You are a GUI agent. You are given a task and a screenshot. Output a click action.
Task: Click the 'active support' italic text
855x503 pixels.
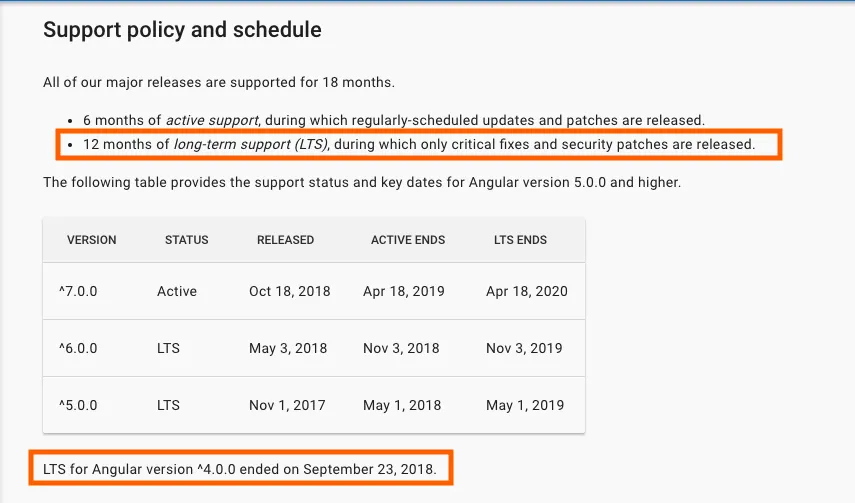click(215, 120)
